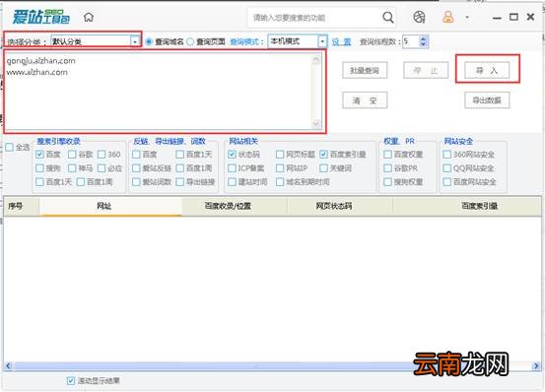Image resolution: width=545 pixels, height=392 pixels.
Task: Check the ICP备案 checkbox
Action: pyautogui.click(x=232, y=168)
